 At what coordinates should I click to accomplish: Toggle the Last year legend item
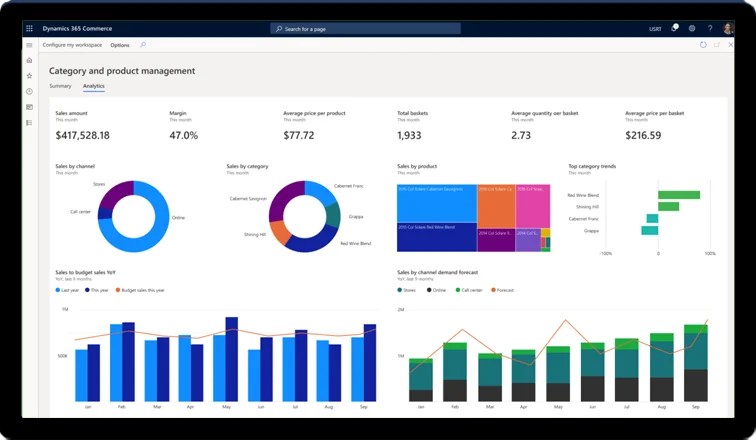(70, 289)
